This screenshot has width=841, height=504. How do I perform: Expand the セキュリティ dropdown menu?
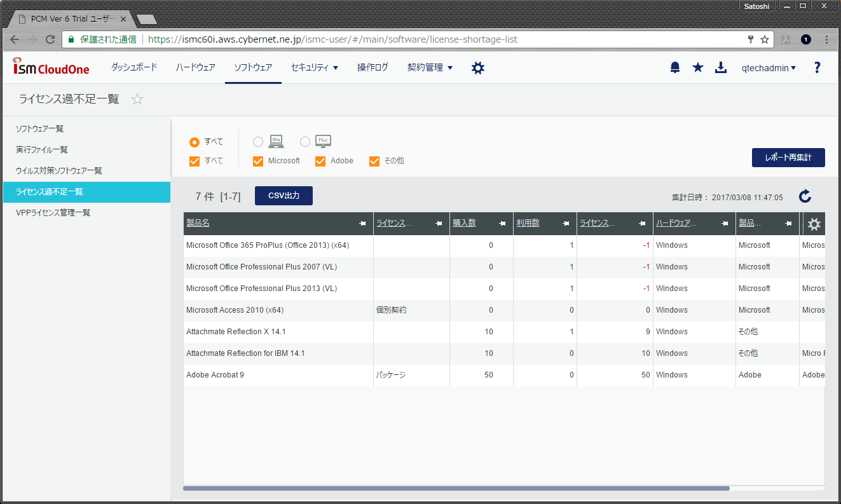(x=315, y=67)
